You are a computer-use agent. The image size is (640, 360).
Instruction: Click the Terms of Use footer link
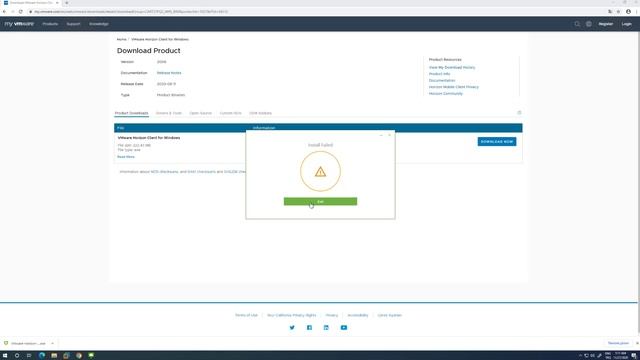tap(246, 315)
